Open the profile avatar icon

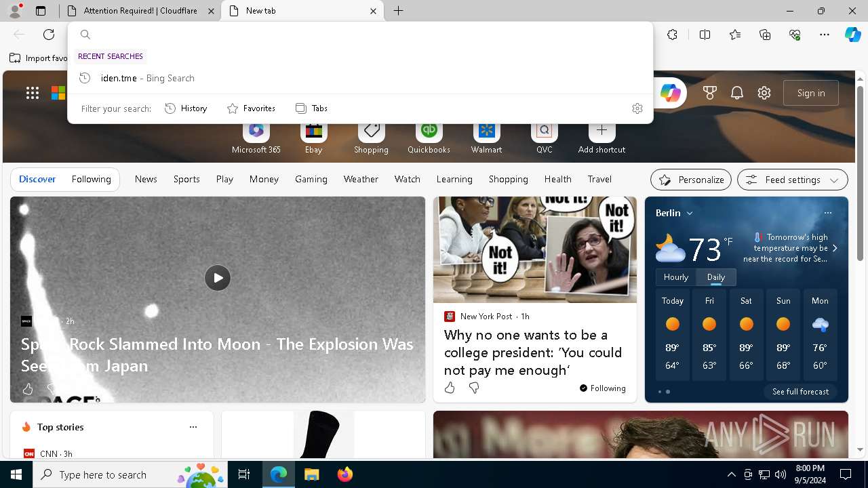click(x=15, y=10)
